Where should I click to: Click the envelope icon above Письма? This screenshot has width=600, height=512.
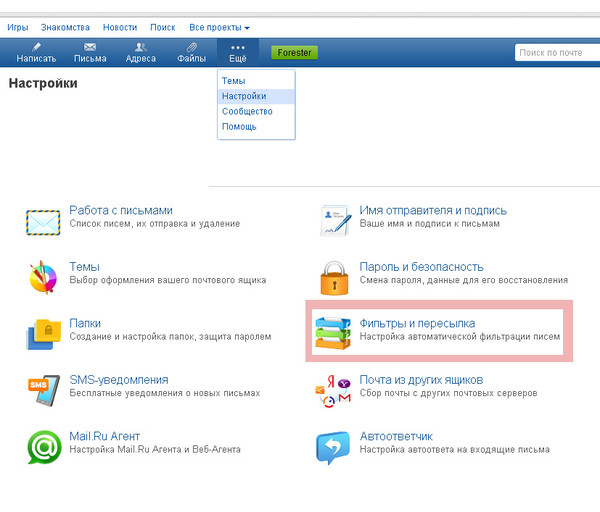(90, 47)
